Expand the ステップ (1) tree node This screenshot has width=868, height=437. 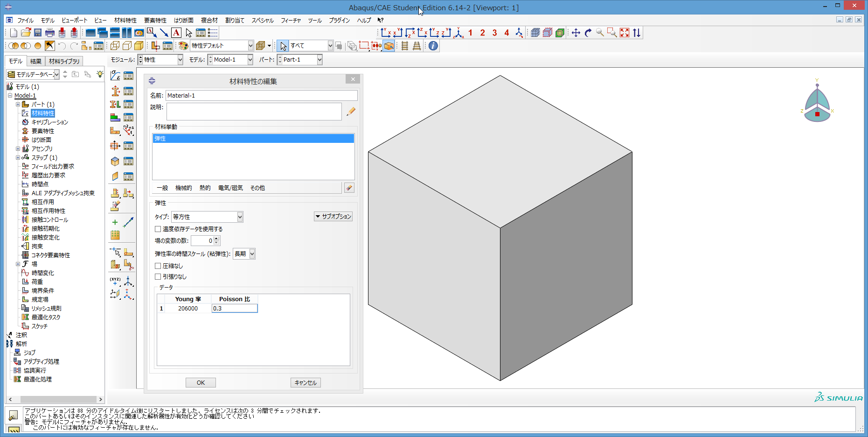click(18, 158)
